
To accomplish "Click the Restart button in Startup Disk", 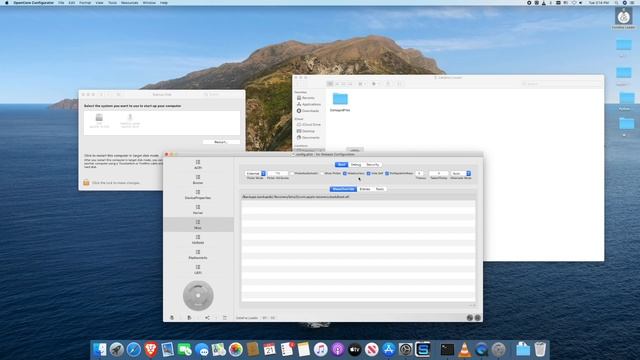I will pyautogui.click(x=221, y=142).
